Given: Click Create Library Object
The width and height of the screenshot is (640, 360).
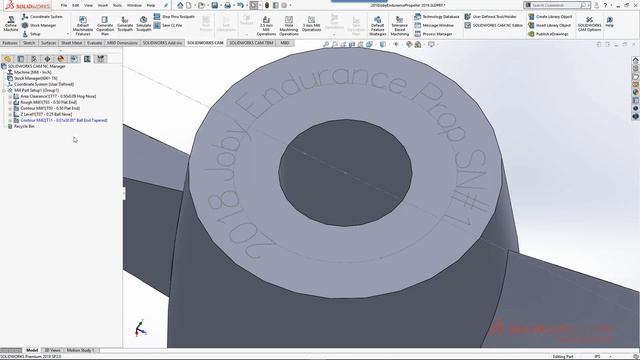Looking at the screenshot, I should pos(550,17).
